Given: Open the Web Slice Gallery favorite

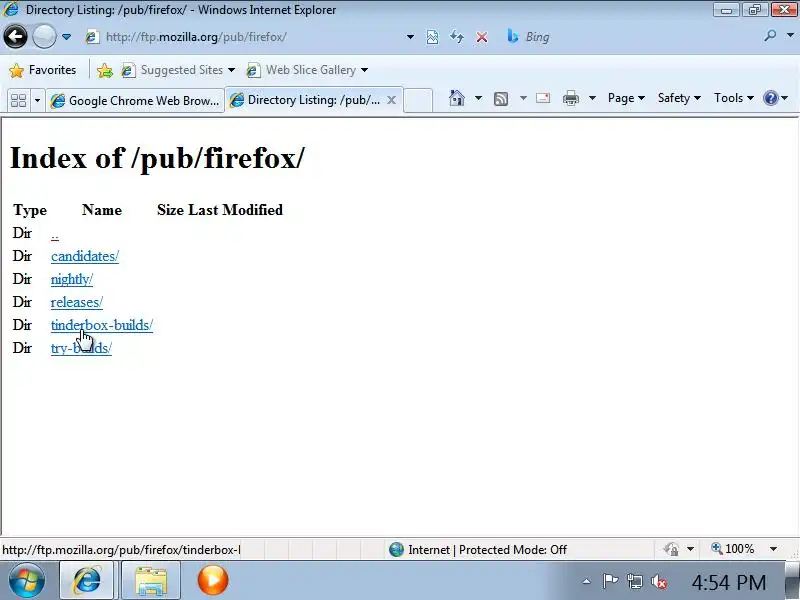Looking at the screenshot, I should click(x=307, y=70).
